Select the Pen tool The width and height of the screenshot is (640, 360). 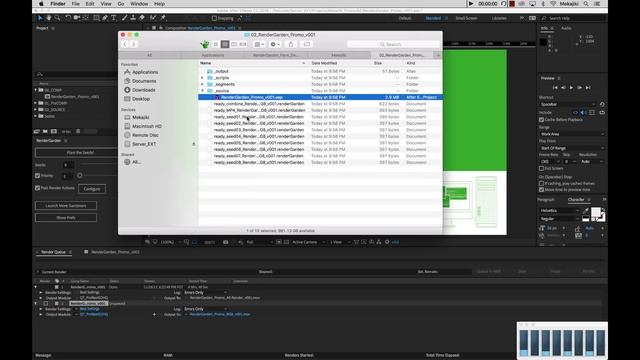(105, 18)
